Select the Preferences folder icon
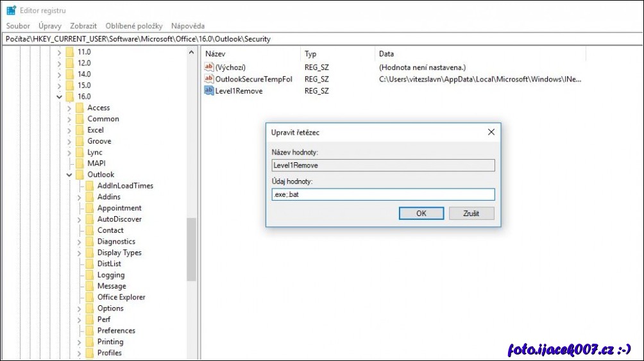644x361 pixels. 89,331
